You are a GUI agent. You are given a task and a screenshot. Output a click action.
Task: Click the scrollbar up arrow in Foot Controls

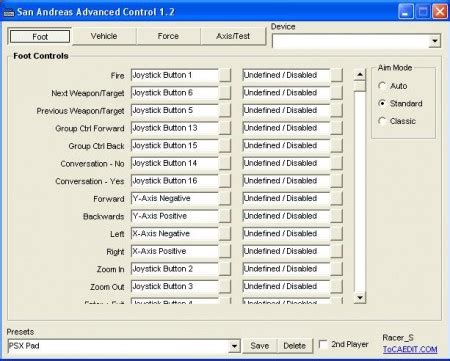[x=360, y=75]
